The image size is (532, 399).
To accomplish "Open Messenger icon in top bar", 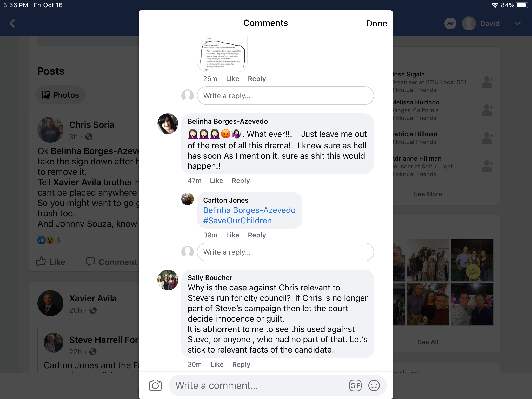I will (450, 24).
